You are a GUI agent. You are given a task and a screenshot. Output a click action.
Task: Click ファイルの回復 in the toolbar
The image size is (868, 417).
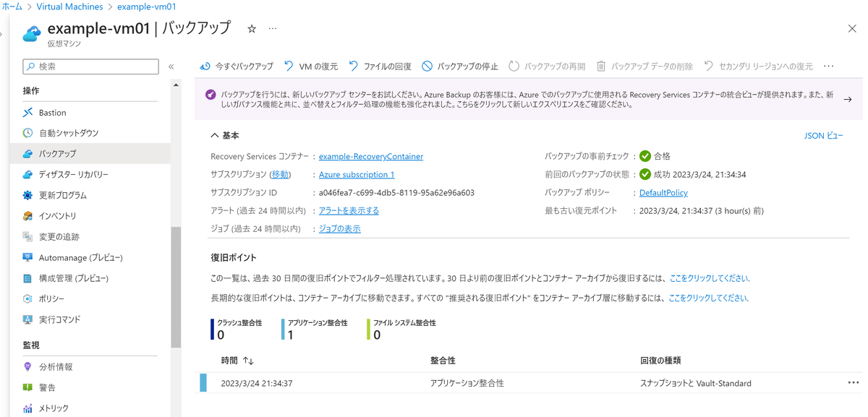pos(380,66)
